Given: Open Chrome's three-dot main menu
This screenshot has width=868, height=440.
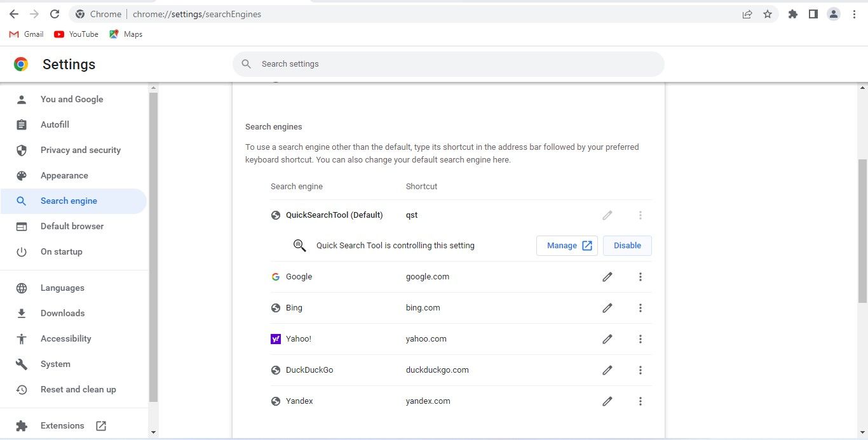Looking at the screenshot, I should tap(855, 14).
